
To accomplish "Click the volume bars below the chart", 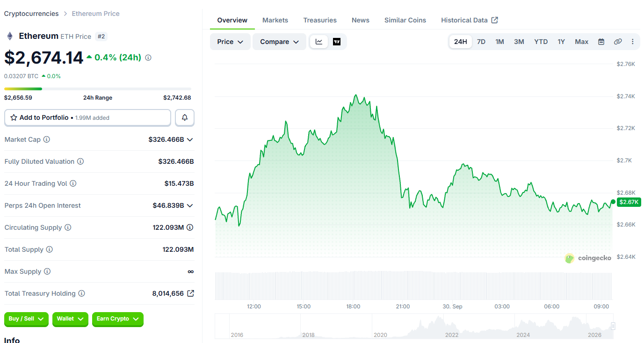I will (x=413, y=285).
